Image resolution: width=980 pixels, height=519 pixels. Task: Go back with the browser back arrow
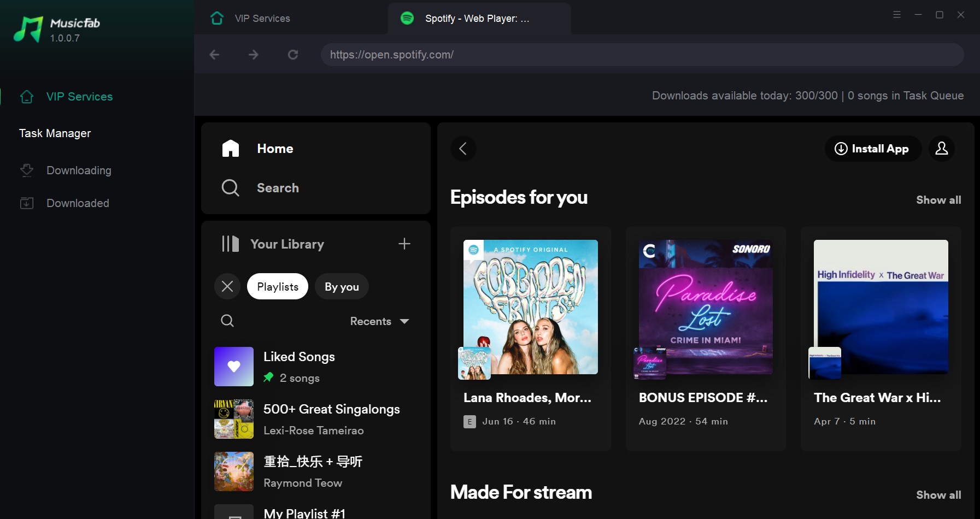pos(214,55)
